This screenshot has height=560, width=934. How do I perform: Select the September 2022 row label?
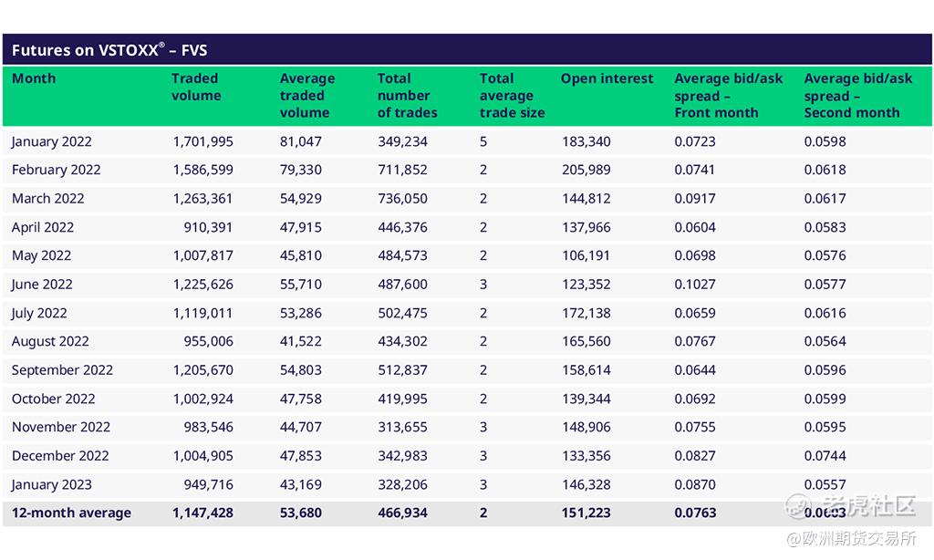[62, 370]
